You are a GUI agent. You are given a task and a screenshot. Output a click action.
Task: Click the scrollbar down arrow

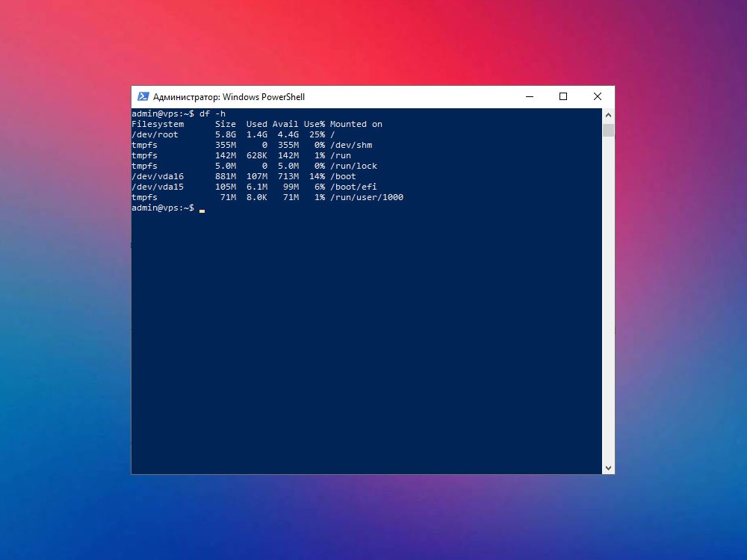(608, 468)
